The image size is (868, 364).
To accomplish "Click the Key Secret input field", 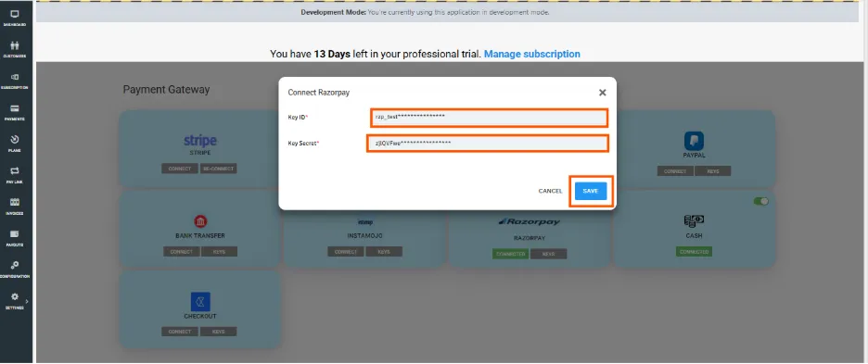I will 488,144.
